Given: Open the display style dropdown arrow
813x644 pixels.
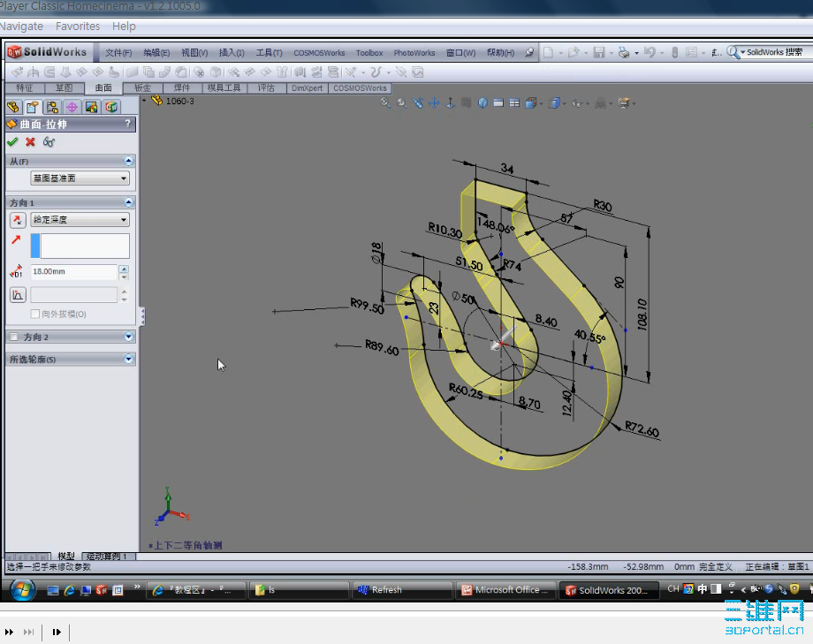Looking at the screenshot, I should coord(565,103).
